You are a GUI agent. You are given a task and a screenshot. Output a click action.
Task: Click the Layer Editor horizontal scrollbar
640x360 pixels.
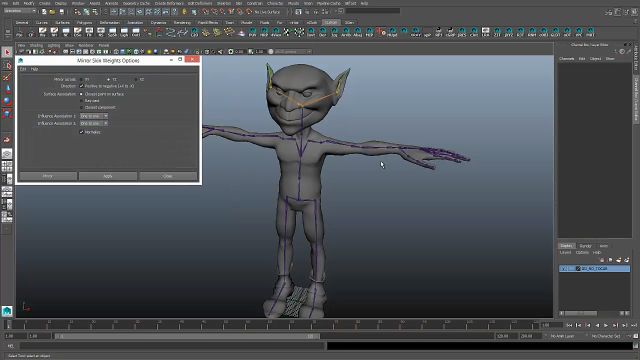[581, 313]
